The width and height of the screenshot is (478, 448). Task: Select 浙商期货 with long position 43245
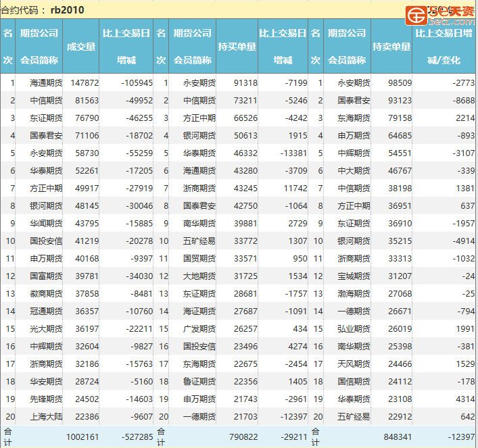[199, 189]
